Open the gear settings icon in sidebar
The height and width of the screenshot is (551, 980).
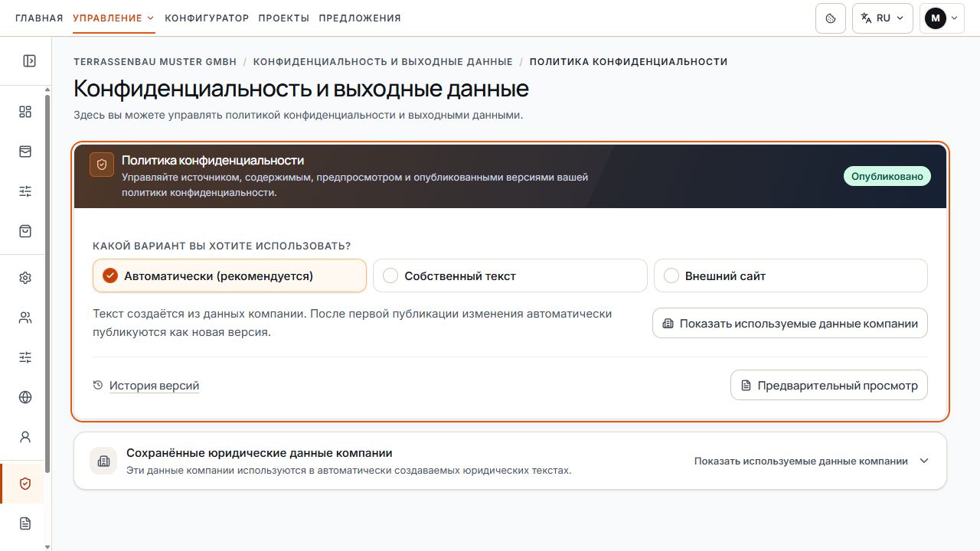click(25, 278)
